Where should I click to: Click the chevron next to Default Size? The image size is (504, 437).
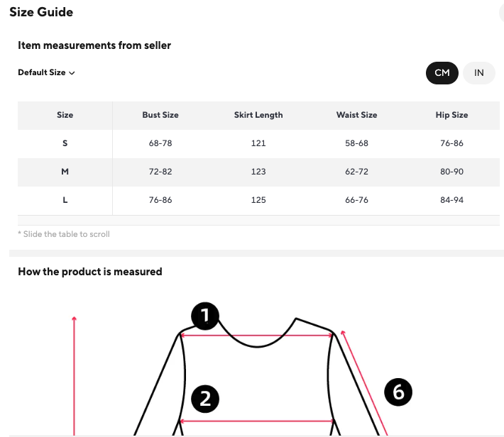72,73
